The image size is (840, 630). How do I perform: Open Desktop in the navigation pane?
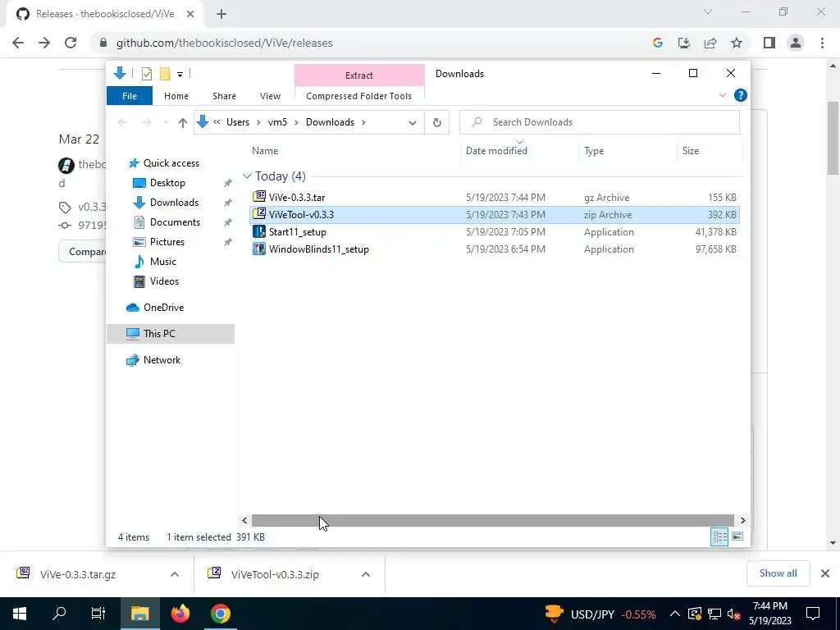[167, 183]
